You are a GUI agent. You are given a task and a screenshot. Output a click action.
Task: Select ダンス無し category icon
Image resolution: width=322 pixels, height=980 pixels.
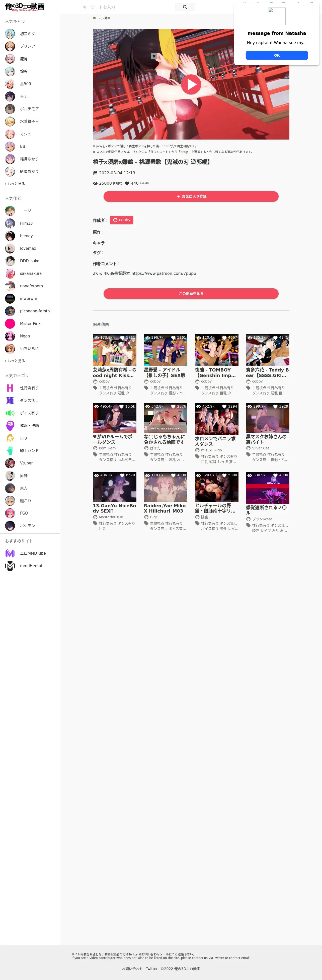pos(10,401)
